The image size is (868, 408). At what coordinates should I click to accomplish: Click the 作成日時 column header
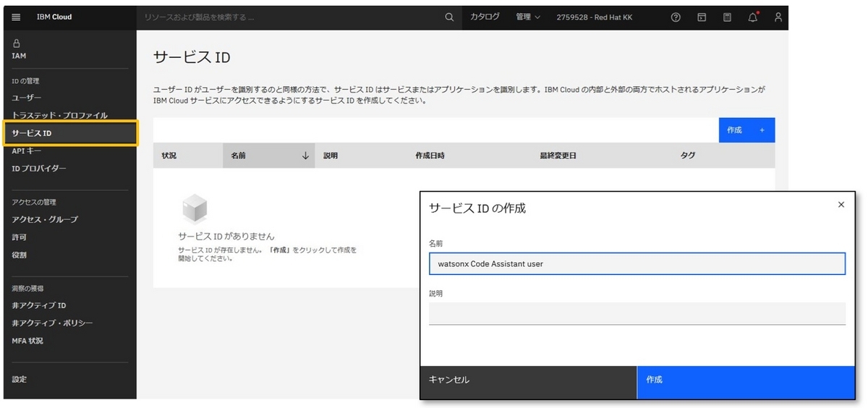coord(469,156)
